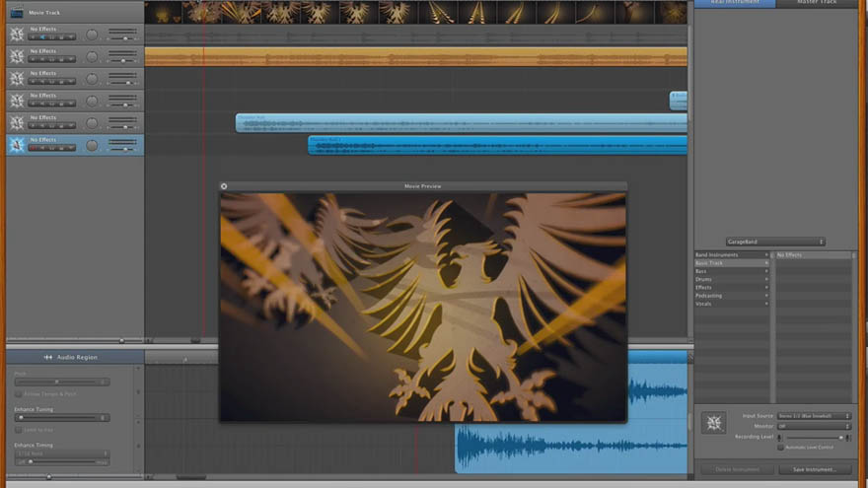This screenshot has height=488, width=868.
Task: Click the Save Instrument button
Action: click(x=815, y=469)
